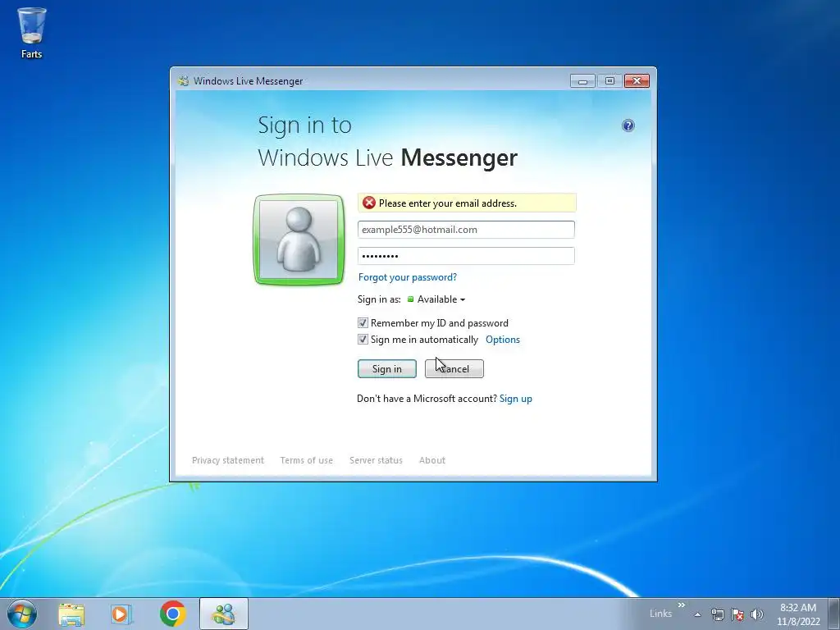Open the Farts recycle bin icon
The height and width of the screenshot is (630, 840).
[x=32, y=32]
